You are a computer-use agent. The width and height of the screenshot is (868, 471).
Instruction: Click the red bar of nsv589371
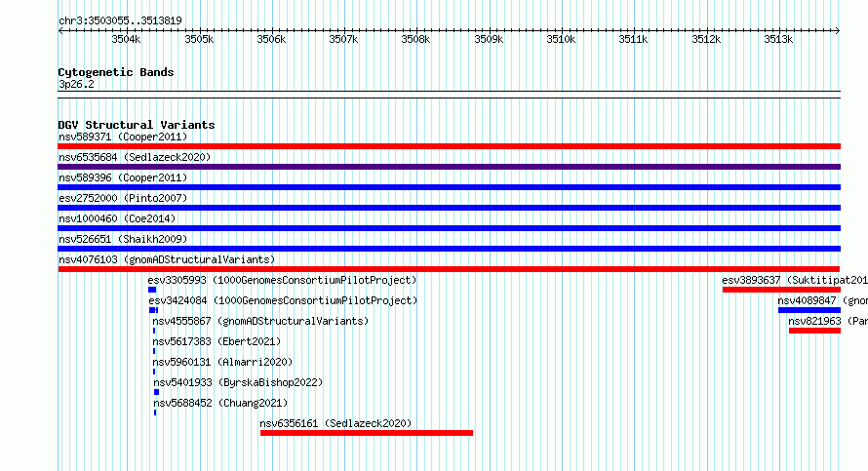tap(449, 146)
